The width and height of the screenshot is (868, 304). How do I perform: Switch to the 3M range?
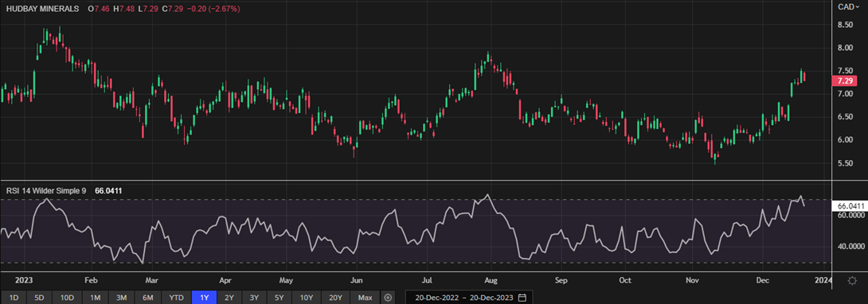(121, 298)
